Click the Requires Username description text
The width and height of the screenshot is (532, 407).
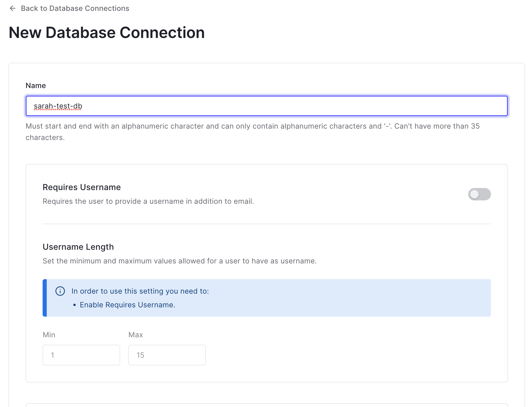click(148, 201)
